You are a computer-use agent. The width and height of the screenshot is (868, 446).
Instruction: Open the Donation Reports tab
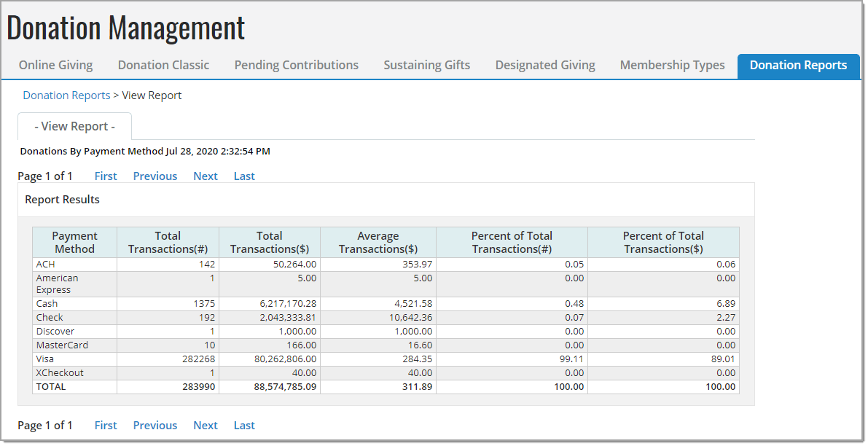point(798,66)
